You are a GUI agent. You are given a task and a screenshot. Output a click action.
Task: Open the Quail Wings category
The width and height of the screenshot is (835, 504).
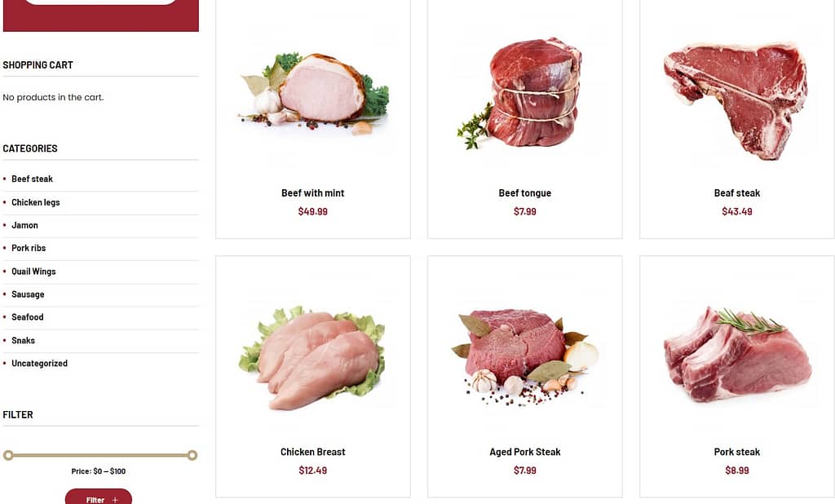tap(33, 272)
